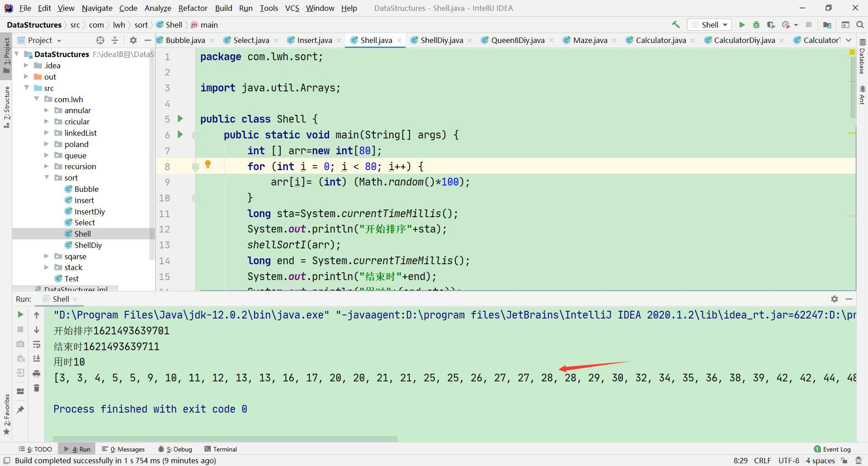Select the InsertDiy class in tree
868x466 pixels.
(x=90, y=211)
